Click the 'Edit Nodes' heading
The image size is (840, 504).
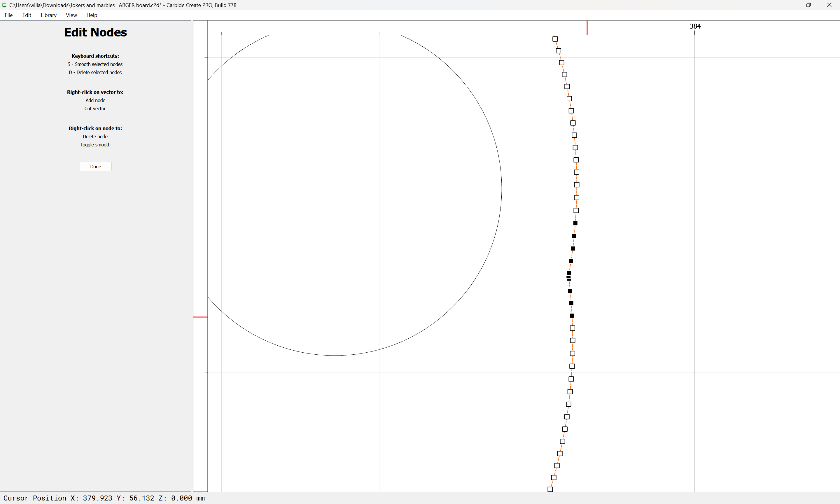pyautogui.click(x=95, y=32)
